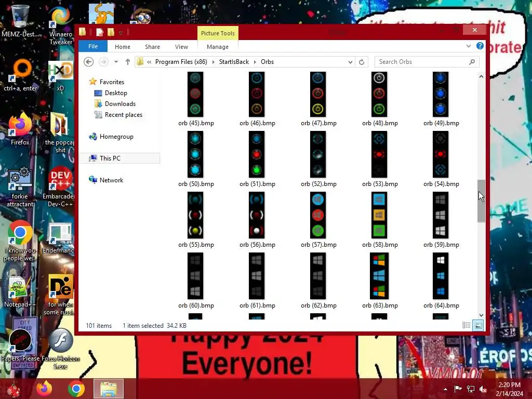The height and width of the screenshot is (399, 532).
Task: Click the Action Center flag tray icon
Action: click(458, 389)
